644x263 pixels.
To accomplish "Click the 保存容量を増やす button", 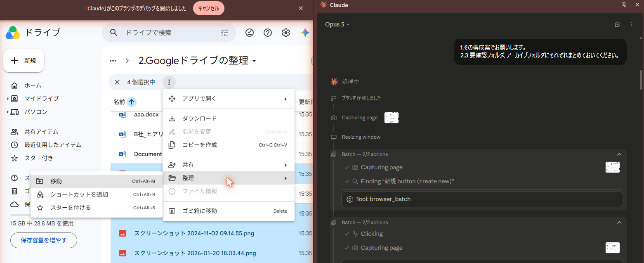I will tap(44, 240).
